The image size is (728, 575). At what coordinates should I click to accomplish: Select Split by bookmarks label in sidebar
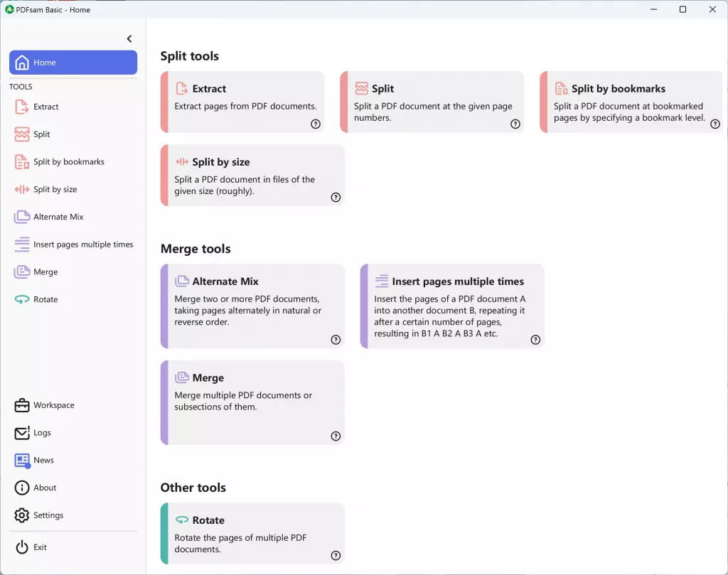point(69,161)
